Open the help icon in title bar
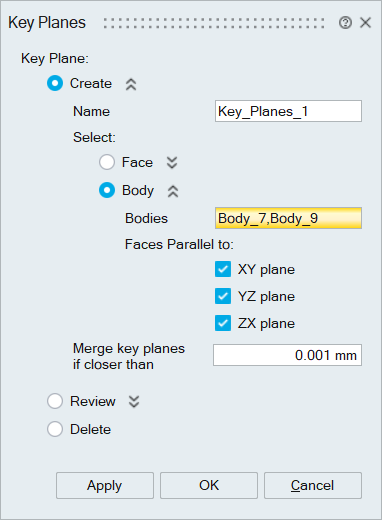The height and width of the screenshot is (520, 382). [345, 23]
